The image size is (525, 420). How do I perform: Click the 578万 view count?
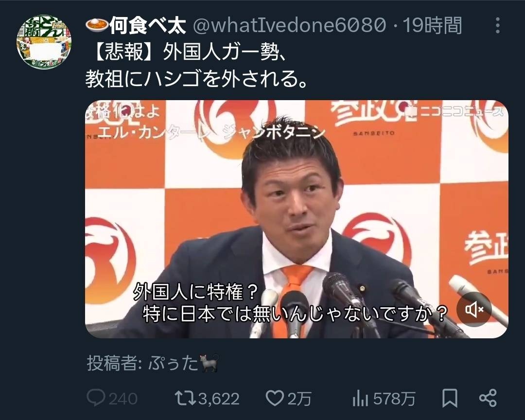point(394,399)
